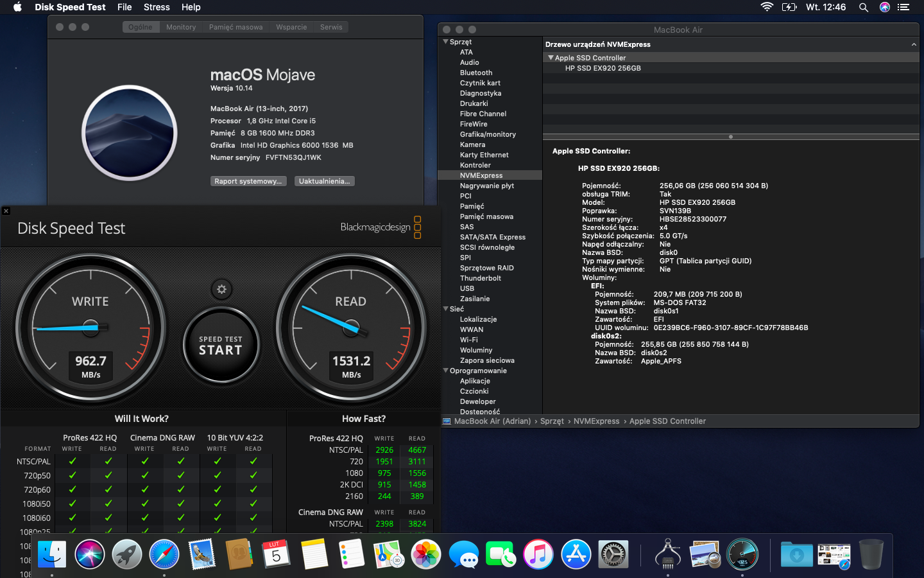
Task: Open Notes icon in Dock
Action: [314, 554]
